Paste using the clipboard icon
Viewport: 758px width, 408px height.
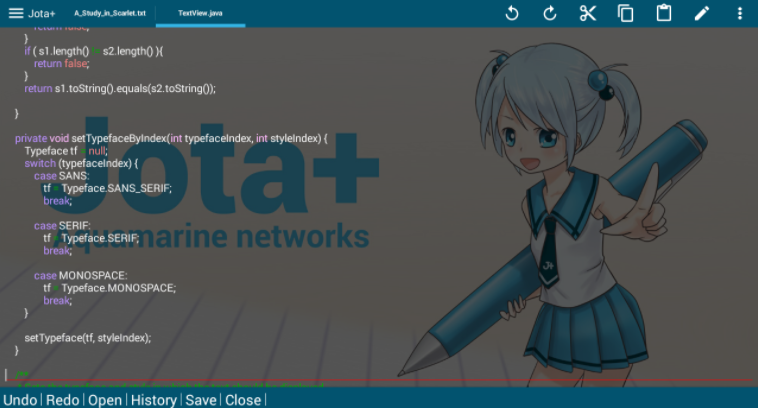[x=663, y=13]
